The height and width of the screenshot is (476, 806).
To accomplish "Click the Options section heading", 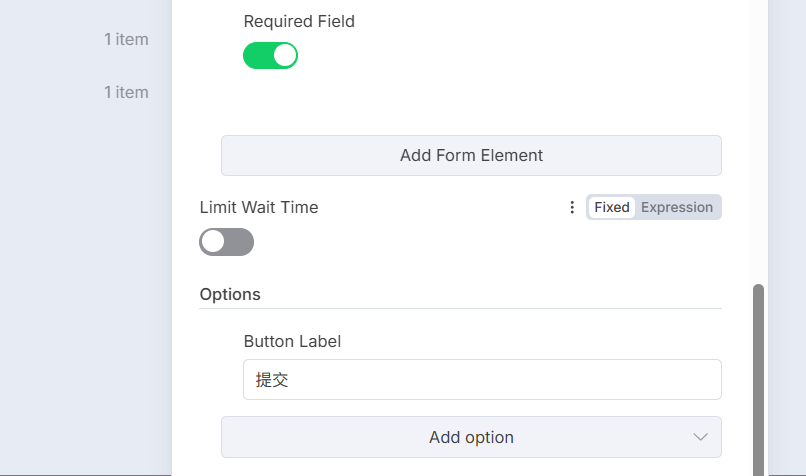I will [230, 294].
